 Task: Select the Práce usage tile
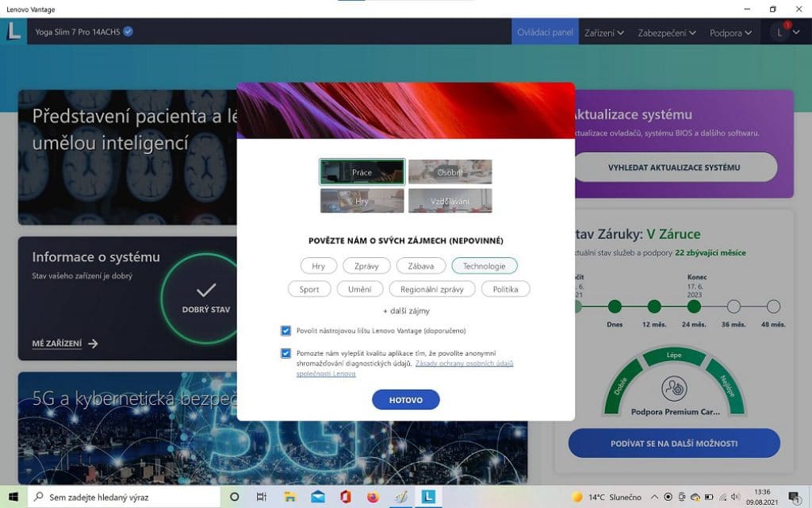tap(362, 172)
